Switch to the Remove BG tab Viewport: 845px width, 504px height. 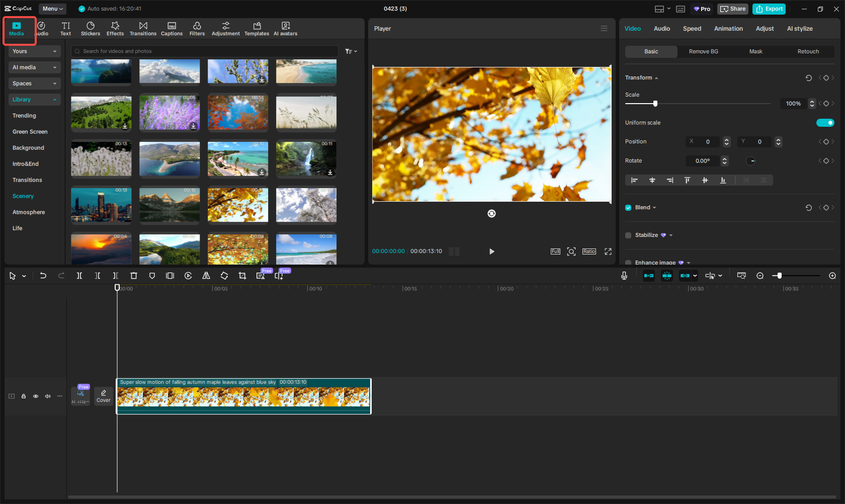coord(703,51)
